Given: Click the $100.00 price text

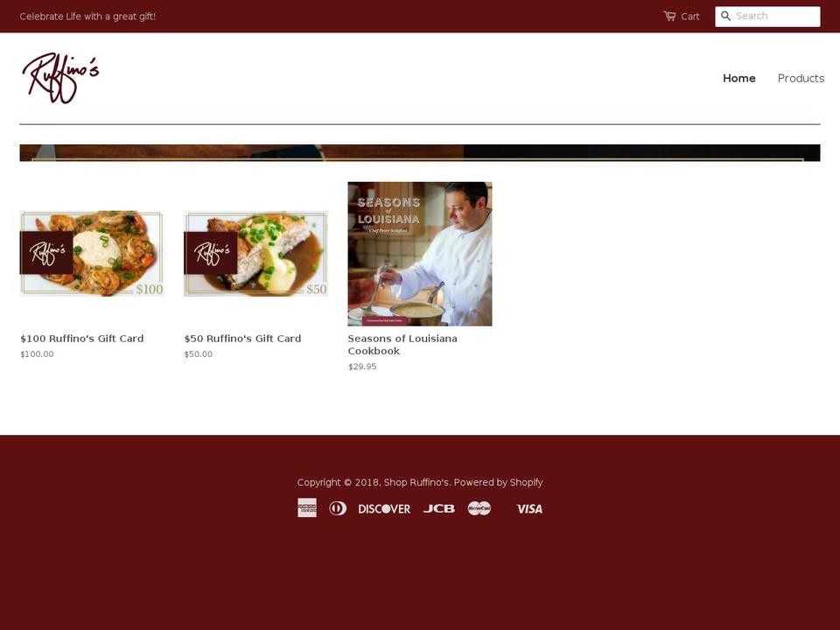Looking at the screenshot, I should (37, 354).
